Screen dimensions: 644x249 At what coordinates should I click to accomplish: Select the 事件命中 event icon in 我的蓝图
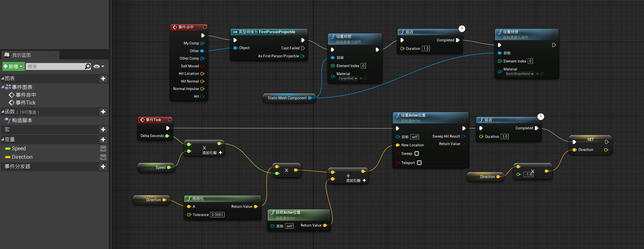(x=12, y=95)
